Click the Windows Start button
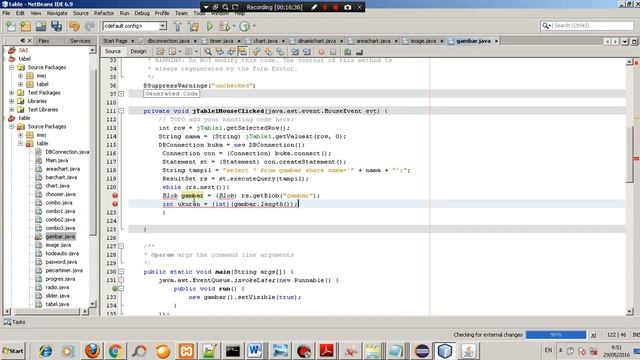The height and width of the screenshot is (360, 640). 13,351
